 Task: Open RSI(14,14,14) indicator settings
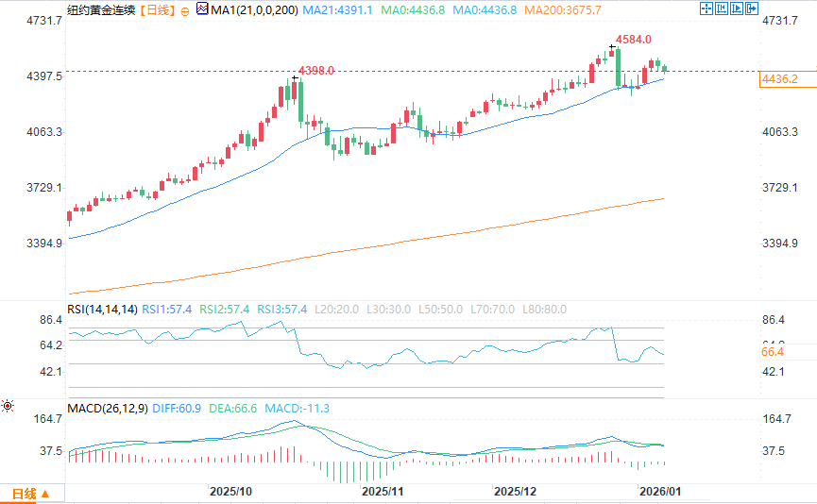102,310
